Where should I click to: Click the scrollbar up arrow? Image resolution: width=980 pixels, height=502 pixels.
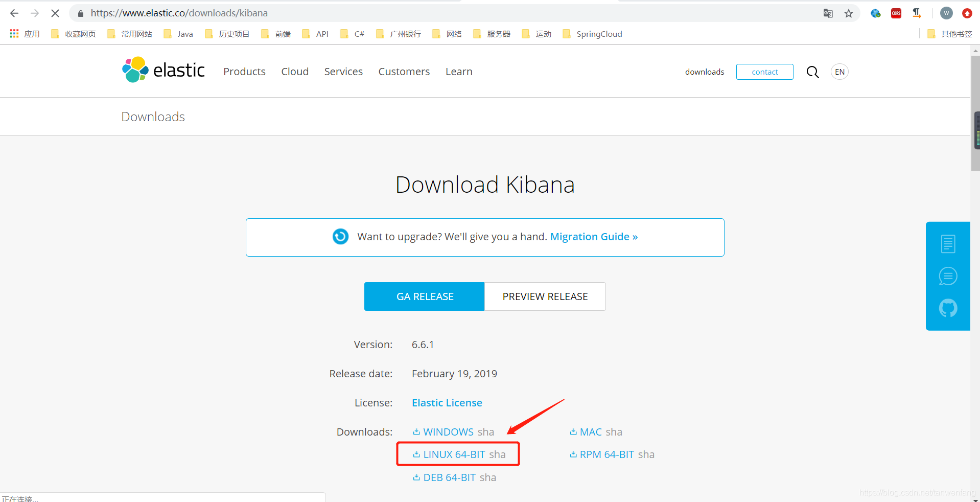tap(975, 50)
